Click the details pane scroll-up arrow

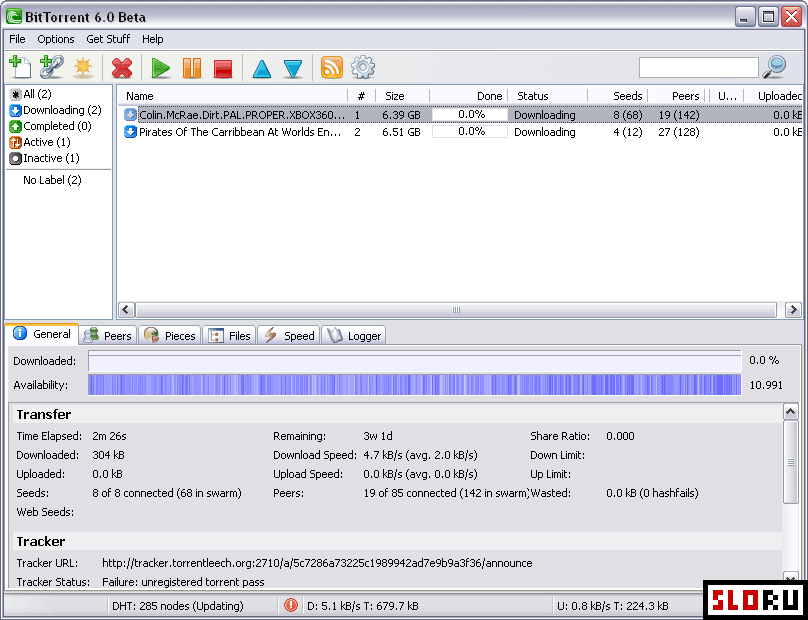[790, 411]
